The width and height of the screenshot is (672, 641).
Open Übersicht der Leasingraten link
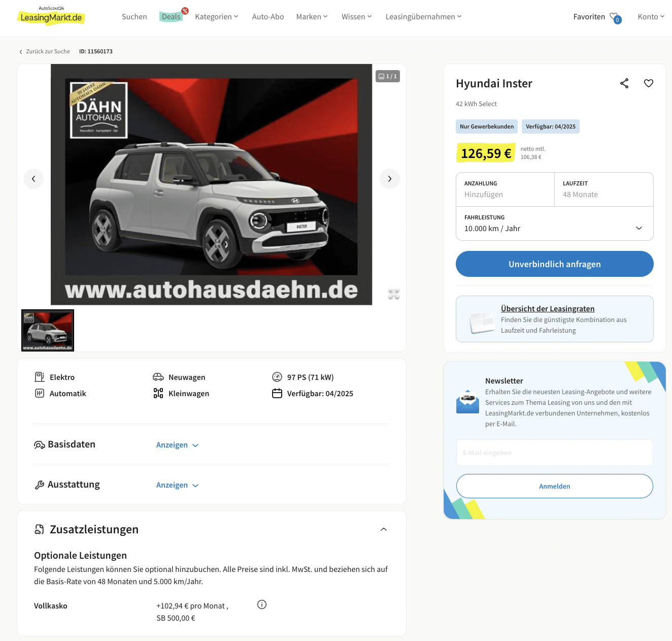(548, 309)
